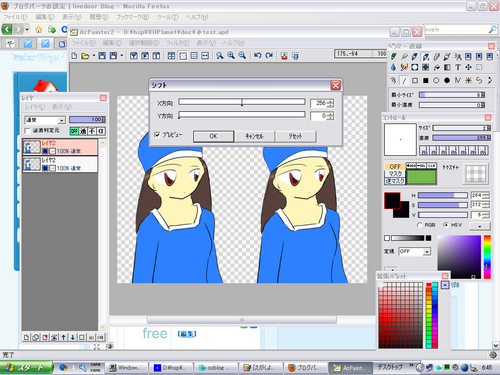Toggle the プレビュー checkbox in Shift dialog
Viewport: 500px width, 375px height.
point(157,135)
